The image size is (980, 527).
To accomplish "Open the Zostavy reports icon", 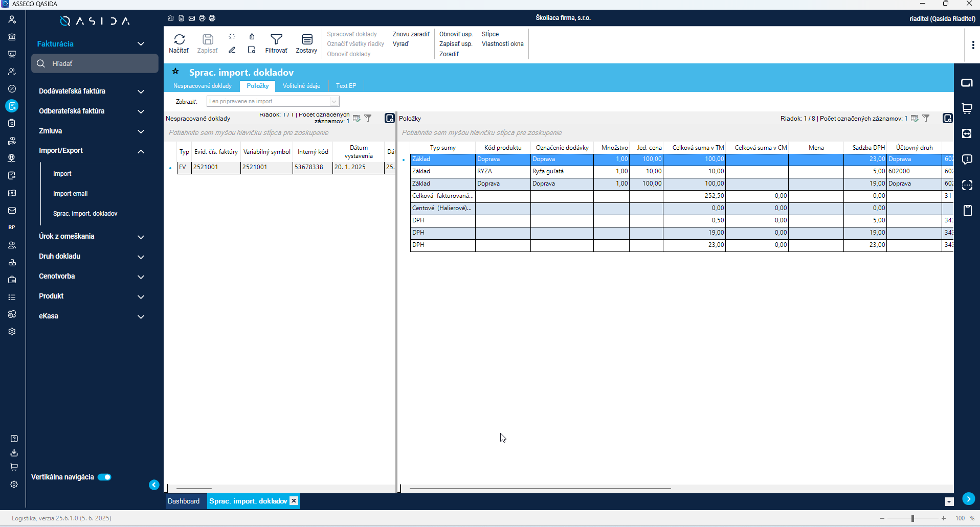I will tap(307, 39).
